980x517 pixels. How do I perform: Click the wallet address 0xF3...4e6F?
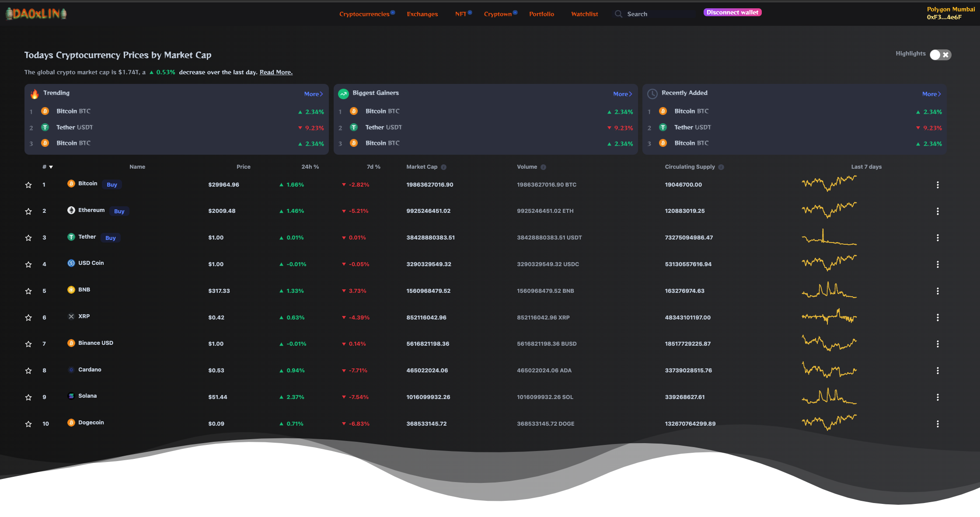coord(944,17)
